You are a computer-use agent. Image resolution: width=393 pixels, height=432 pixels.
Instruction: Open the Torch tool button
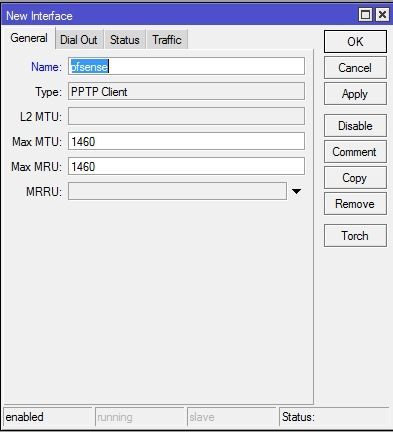coord(355,236)
